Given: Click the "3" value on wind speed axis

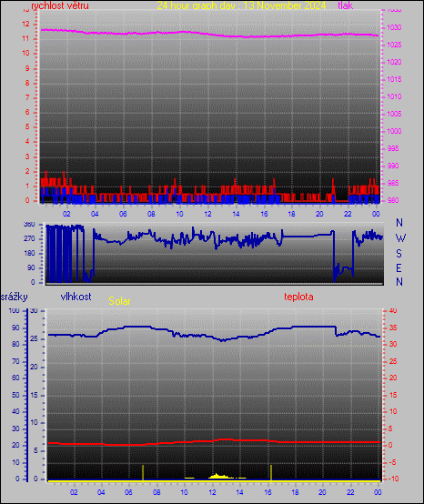Looking at the screenshot, I should [x=27, y=156].
